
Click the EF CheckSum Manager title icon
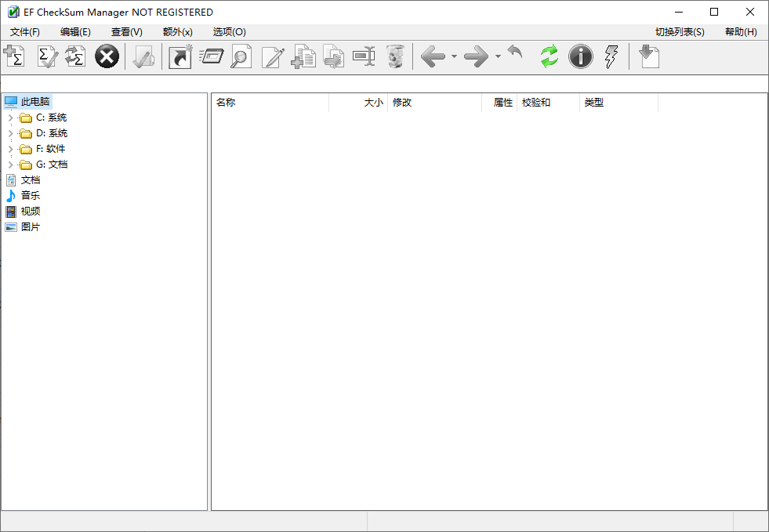tap(13, 13)
